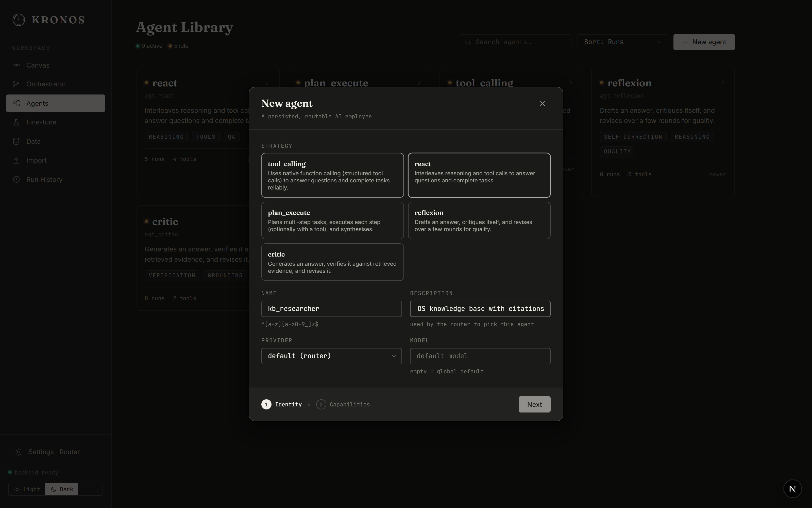Click step 1 Identity indicator
This screenshot has width=812, height=508.
(281, 404)
